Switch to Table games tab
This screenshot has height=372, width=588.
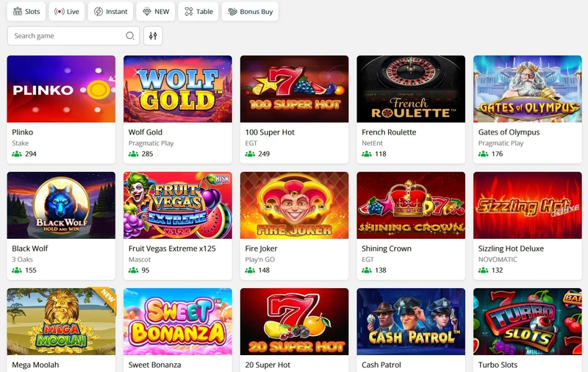click(198, 12)
